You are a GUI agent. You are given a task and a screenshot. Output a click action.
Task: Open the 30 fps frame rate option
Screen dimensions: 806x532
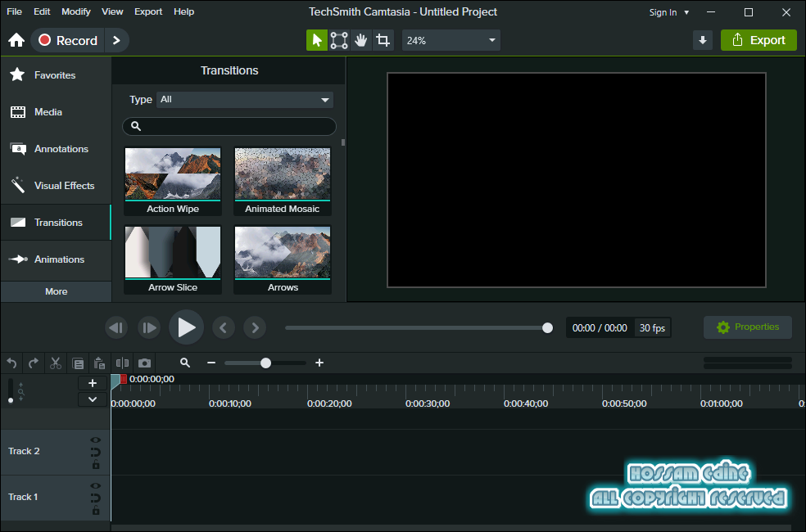tap(652, 327)
